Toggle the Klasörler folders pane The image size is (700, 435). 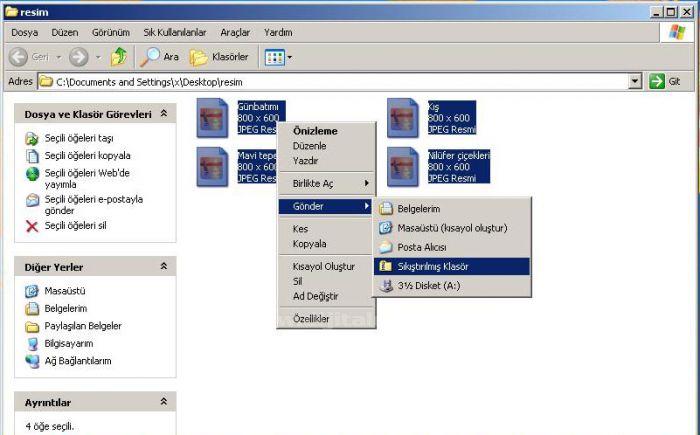[220, 57]
